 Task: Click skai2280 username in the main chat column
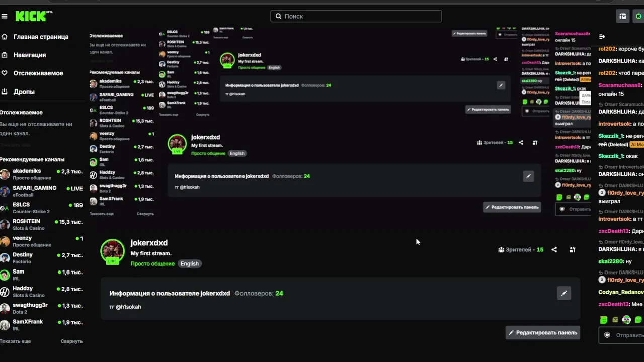611,261
